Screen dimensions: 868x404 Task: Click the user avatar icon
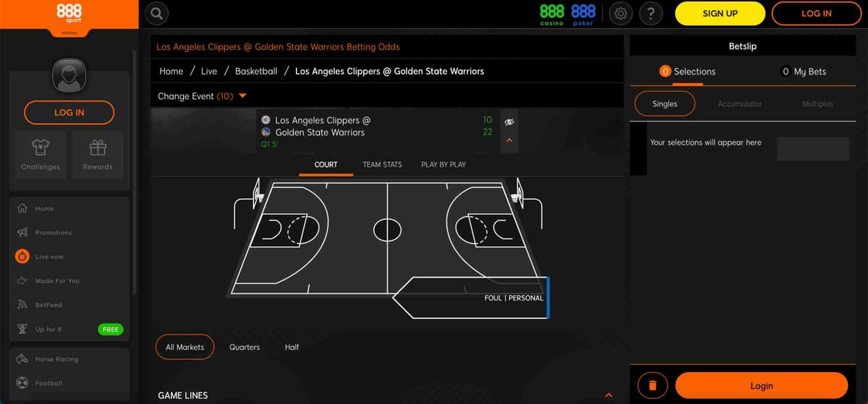coord(69,74)
